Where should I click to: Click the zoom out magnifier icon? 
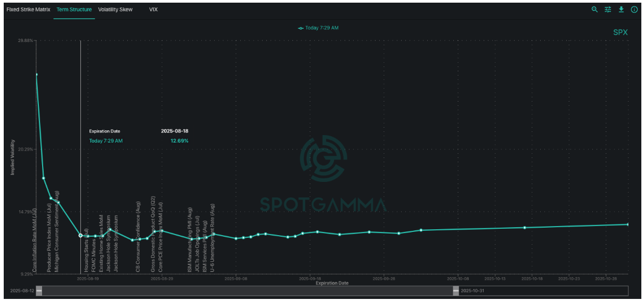(x=594, y=10)
